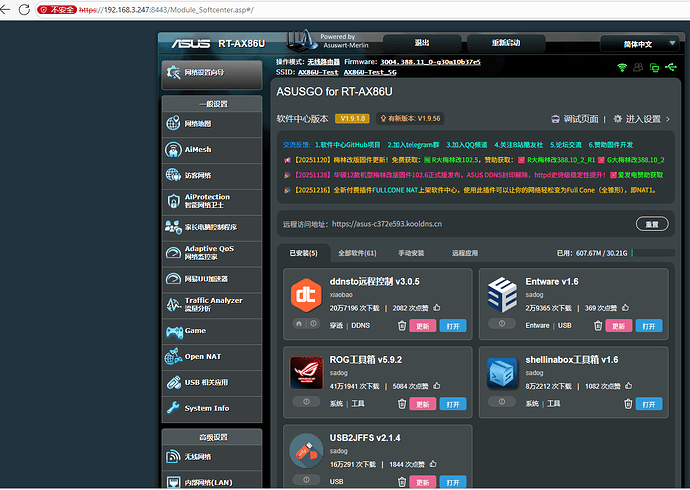Like shellinabox工具箱 with thumbs-up
Screen dimensions: 690x490
click(x=628, y=386)
